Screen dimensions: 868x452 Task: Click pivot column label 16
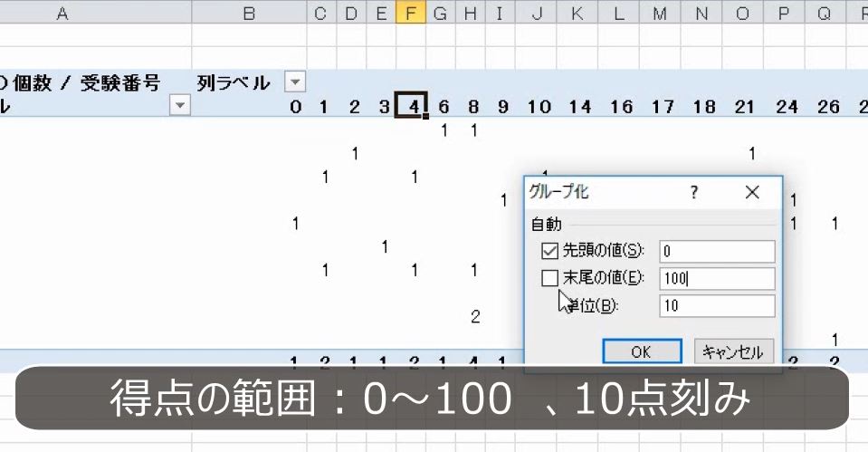coord(622,106)
